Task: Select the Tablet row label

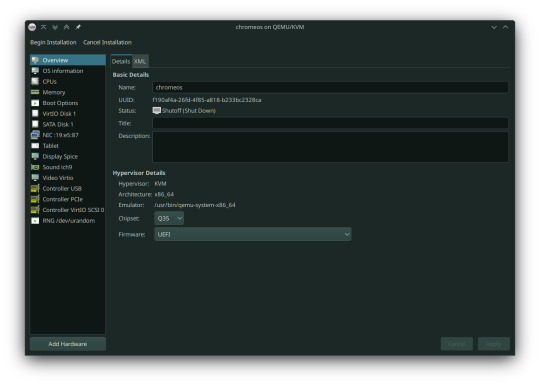Action: [50, 146]
